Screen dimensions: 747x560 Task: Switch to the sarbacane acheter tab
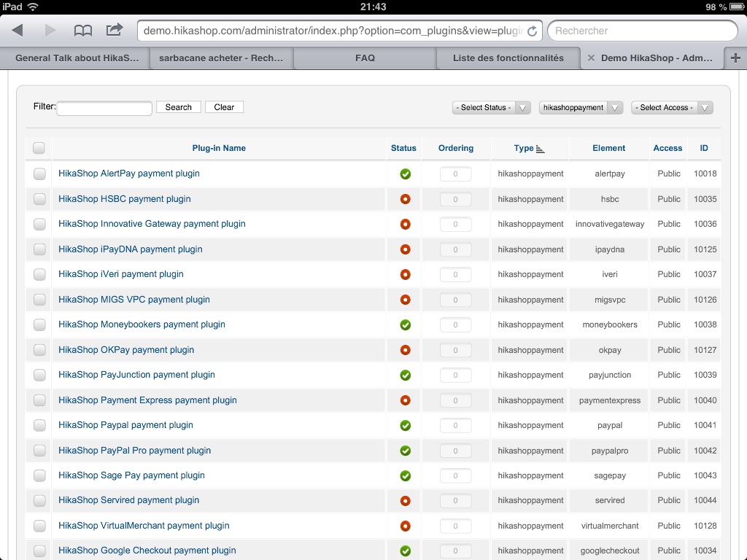click(x=221, y=58)
